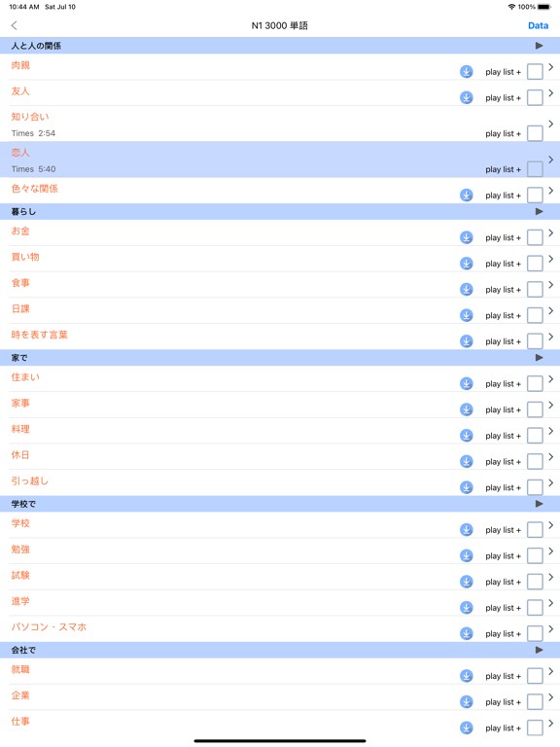Screen dimensions: 560x747
Task: Download audio for 引っ越し
Action: [467, 487]
